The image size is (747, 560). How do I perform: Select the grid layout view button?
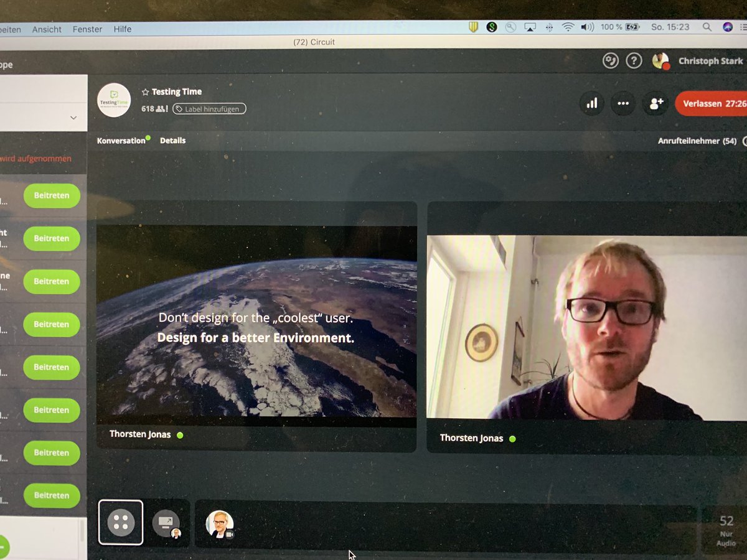point(121,523)
